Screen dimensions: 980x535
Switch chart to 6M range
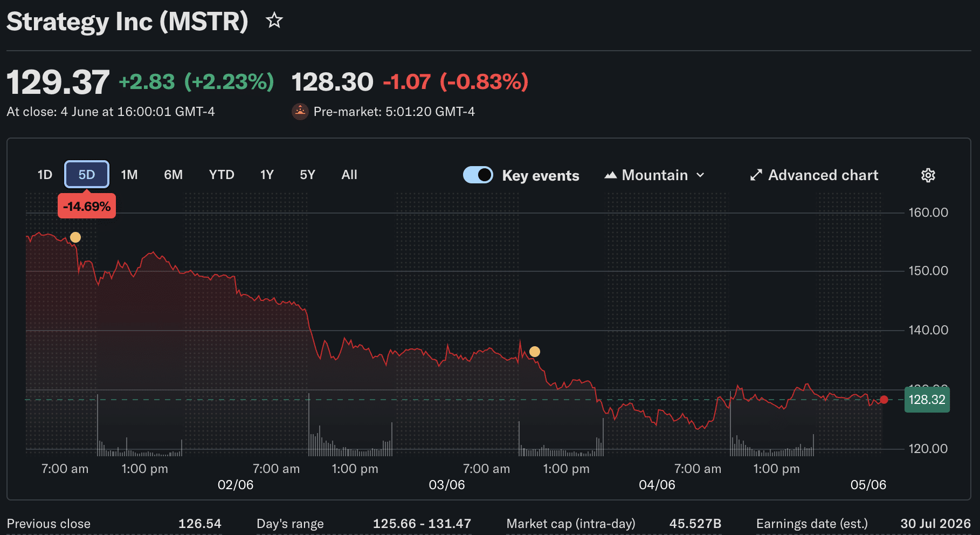pyautogui.click(x=173, y=175)
